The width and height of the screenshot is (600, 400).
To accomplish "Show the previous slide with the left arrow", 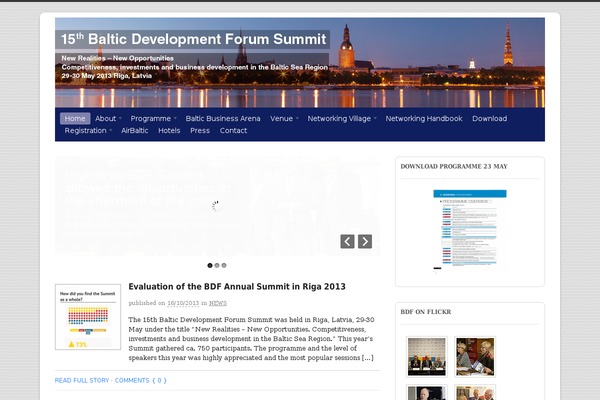I will (x=347, y=242).
